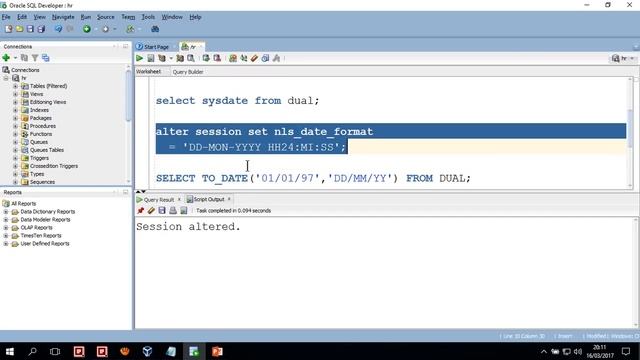The width and height of the screenshot is (640, 360).
Task: Expand the Views tree node
Action: coord(16,94)
